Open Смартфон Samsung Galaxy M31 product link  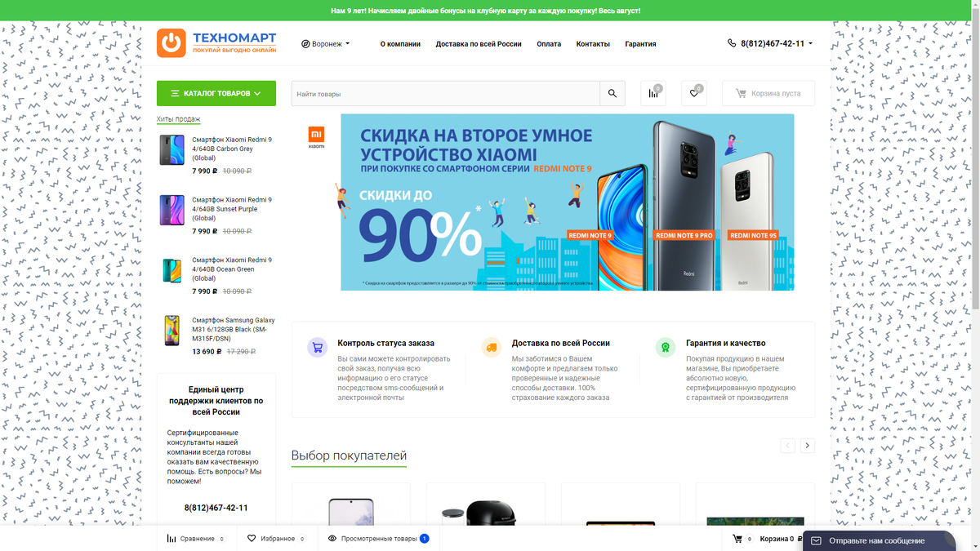pos(234,330)
